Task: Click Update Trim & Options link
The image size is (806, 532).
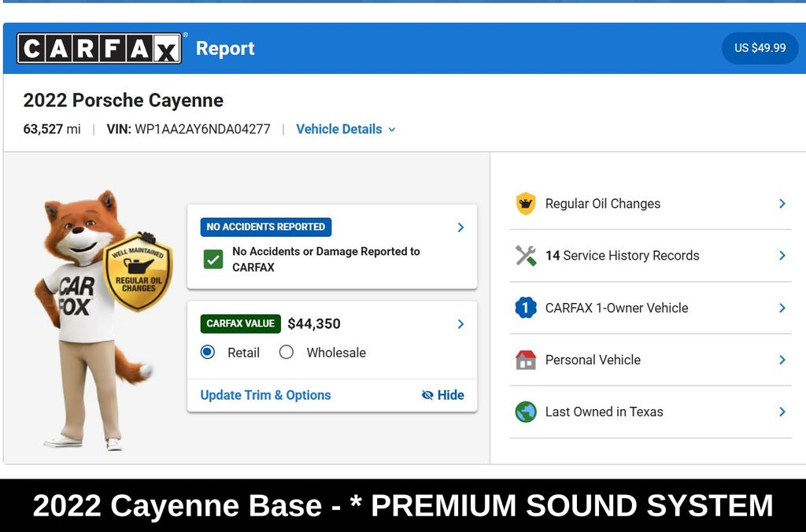Action: 265,395
